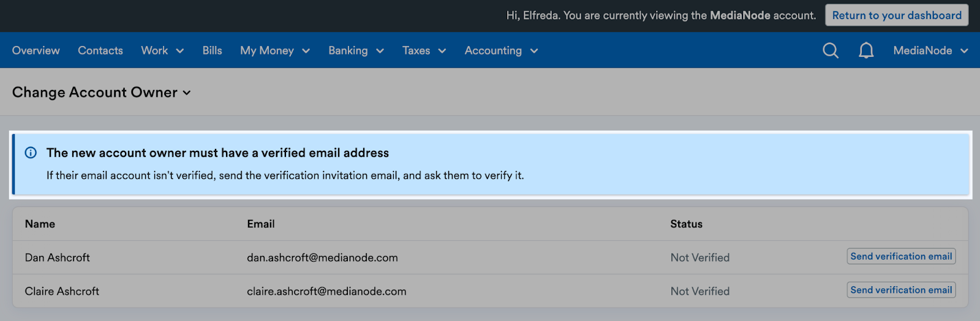Expand the Change Account Owner dropdown
This screenshot has height=321, width=980.
(x=102, y=93)
